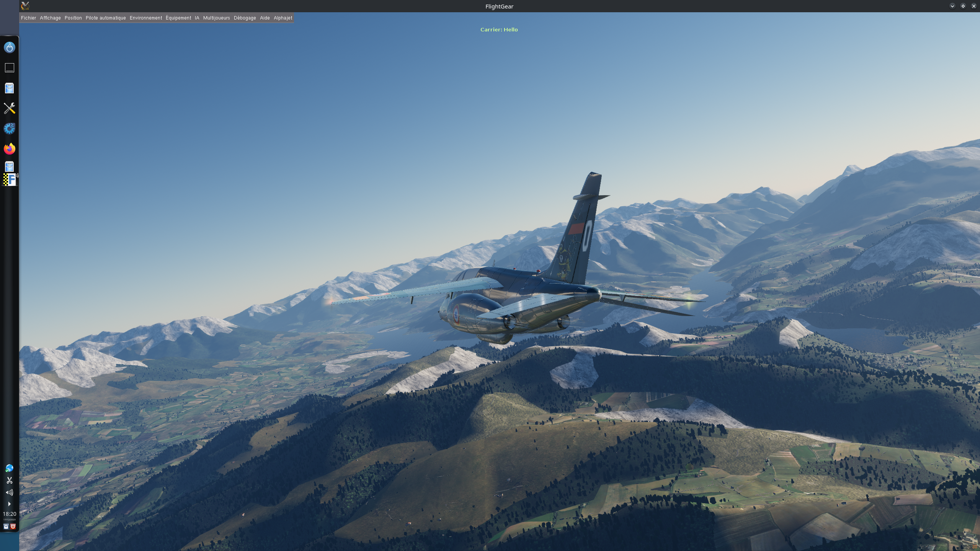Select the FlightGear taskbar entry icon
The height and width of the screenshot is (551, 980).
click(x=10, y=179)
